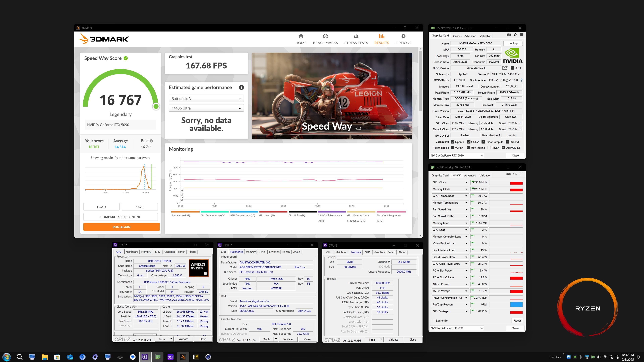The height and width of the screenshot is (362, 644).
Task: Open BENCHMARKS in 3DMark navigation
Action: click(x=325, y=39)
